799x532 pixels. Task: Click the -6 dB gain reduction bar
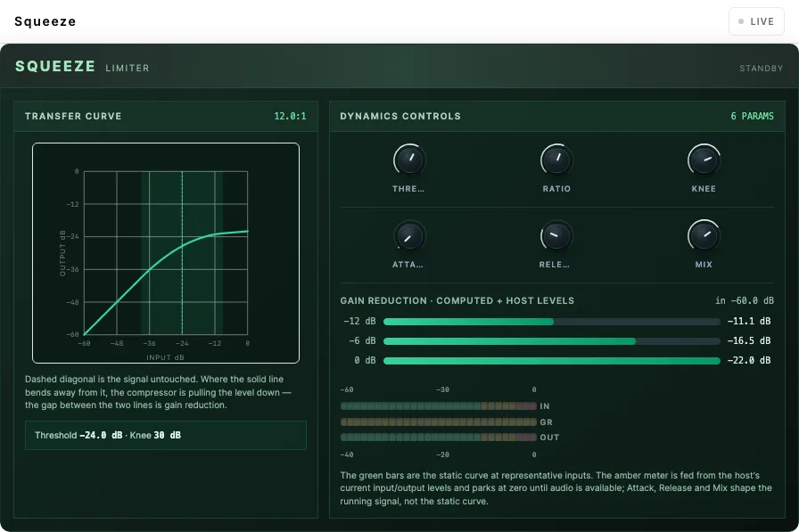click(551, 341)
